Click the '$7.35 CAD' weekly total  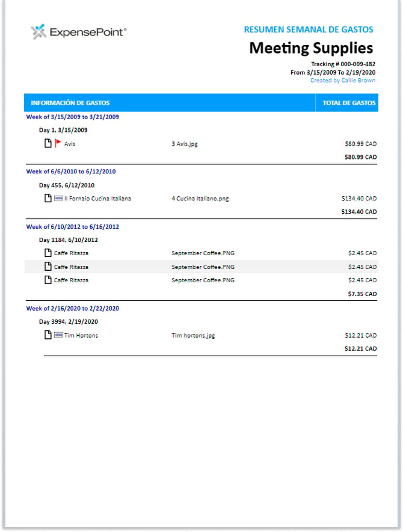point(362,294)
